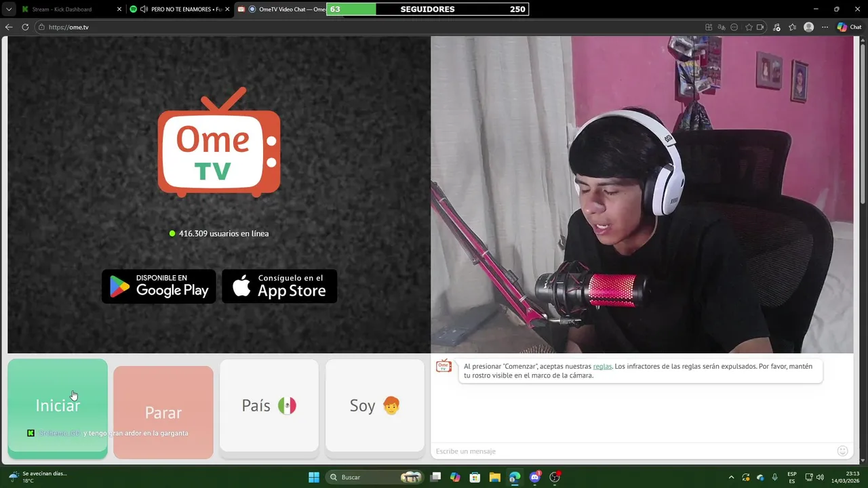Open the volume speaker tray icon
This screenshot has height=488, width=868.
[821, 477]
